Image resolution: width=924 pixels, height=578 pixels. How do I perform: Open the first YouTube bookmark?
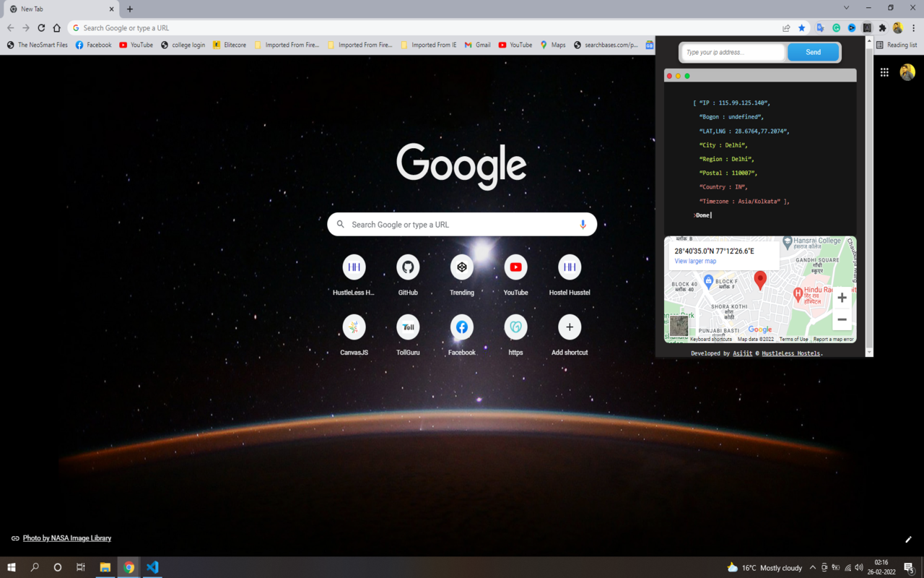coord(136,45)
